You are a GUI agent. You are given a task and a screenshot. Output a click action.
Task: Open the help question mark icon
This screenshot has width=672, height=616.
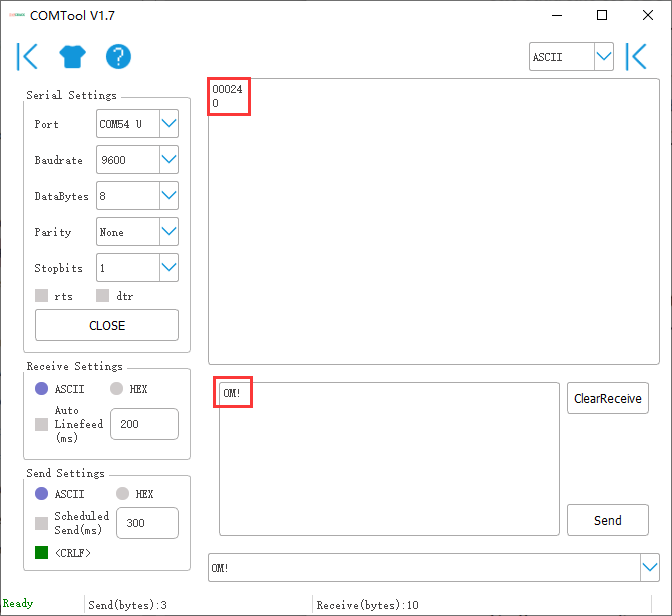pos(118,57)
